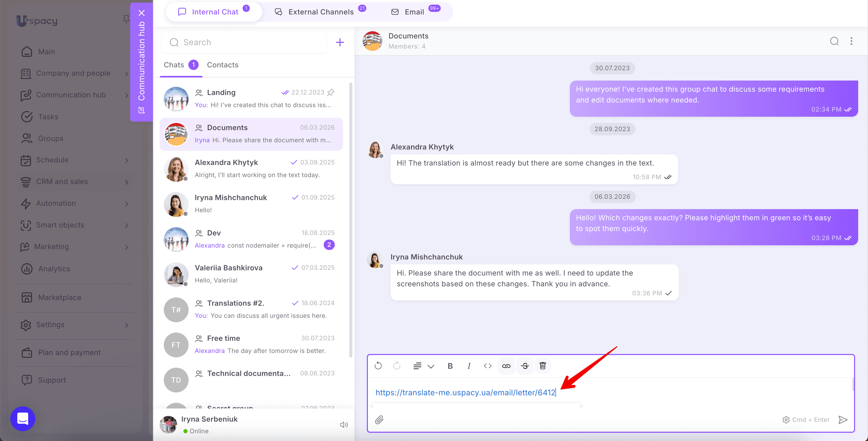Open Translations #2. group chat
This screenshot has height=441, width=868.
tap(251, 309)
